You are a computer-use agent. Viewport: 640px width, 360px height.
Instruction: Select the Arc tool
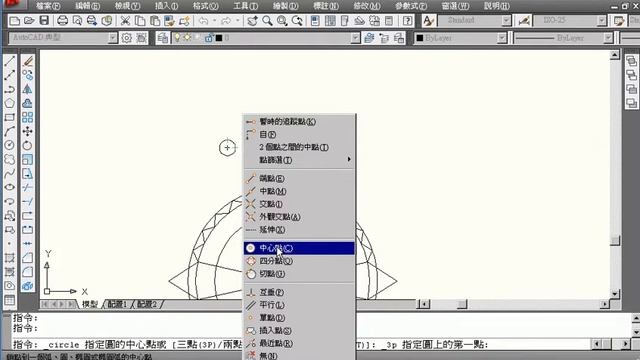9,131
